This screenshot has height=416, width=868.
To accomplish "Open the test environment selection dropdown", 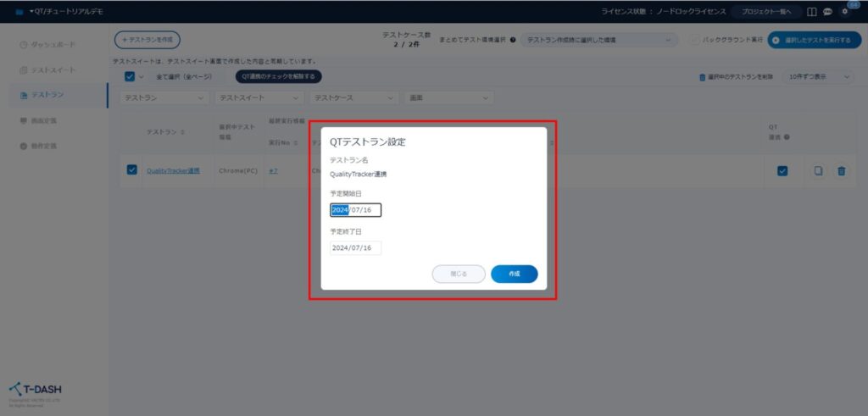I will (599, 40).
